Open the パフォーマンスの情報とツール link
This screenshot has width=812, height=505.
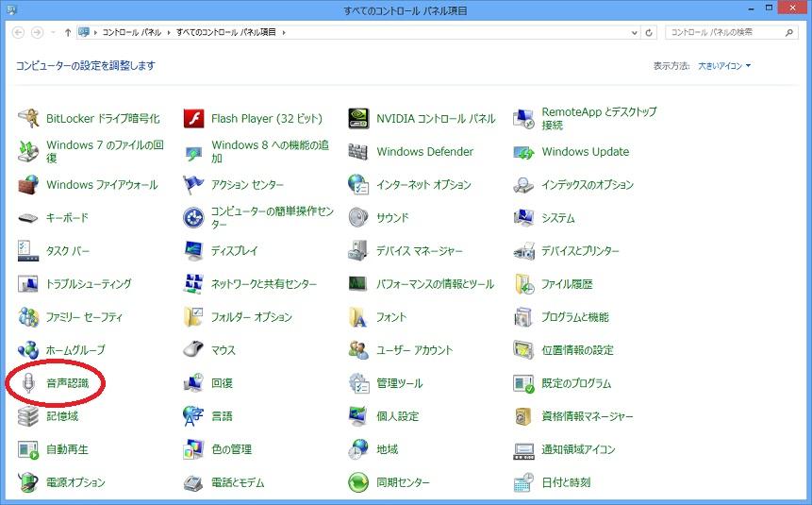coord(435,284)
